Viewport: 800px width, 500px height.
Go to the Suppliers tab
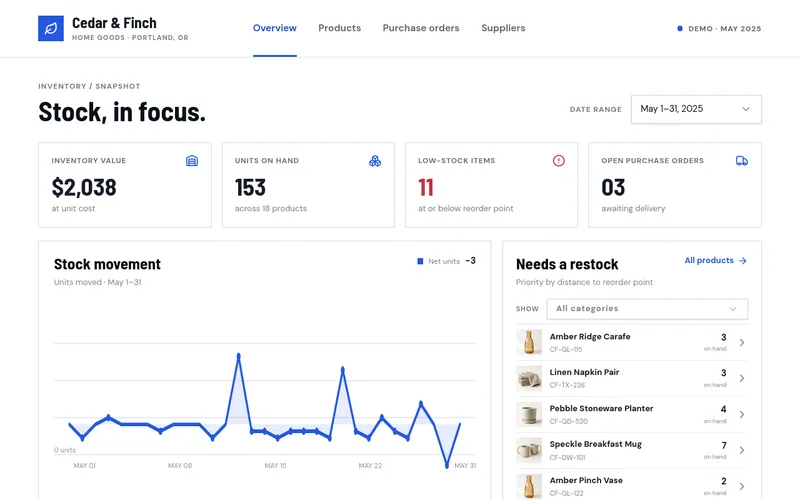click(503, 28)
